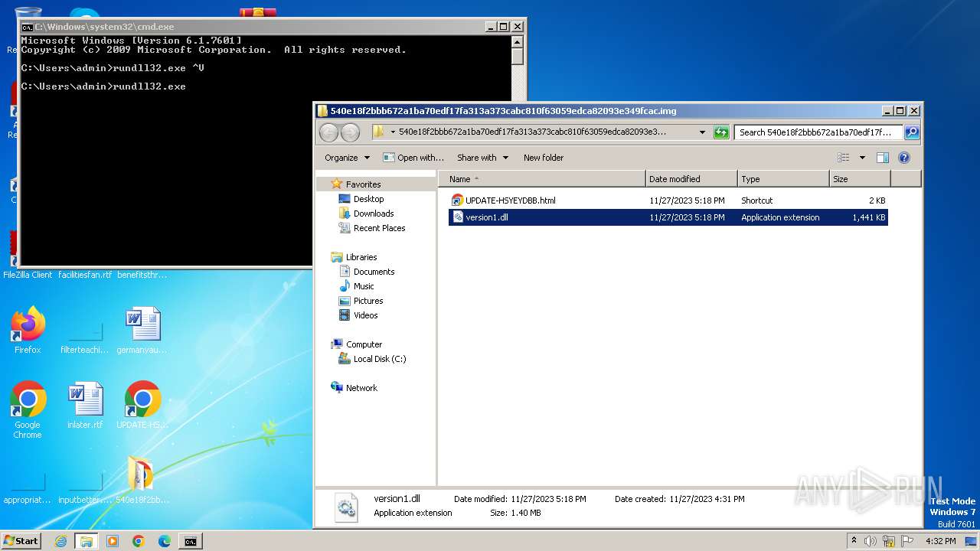980x551 pixels.
Task: Expand the address bar history dropdown
Action: [702, 132]
